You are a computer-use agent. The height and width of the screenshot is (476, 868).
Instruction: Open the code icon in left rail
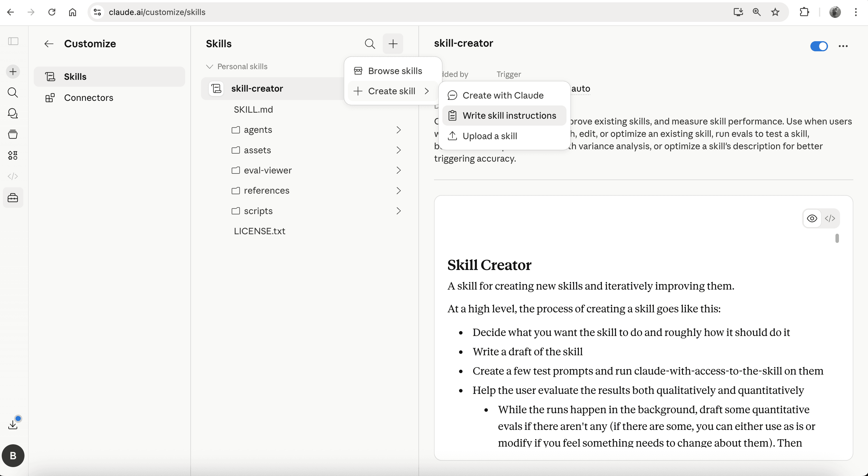tap(13, 176)
